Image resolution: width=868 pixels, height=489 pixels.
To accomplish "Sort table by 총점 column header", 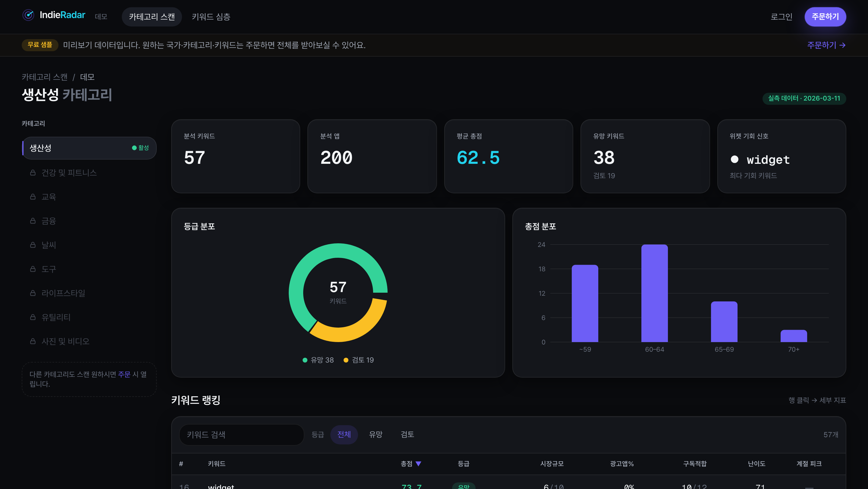I will click(x=411, y=464).
